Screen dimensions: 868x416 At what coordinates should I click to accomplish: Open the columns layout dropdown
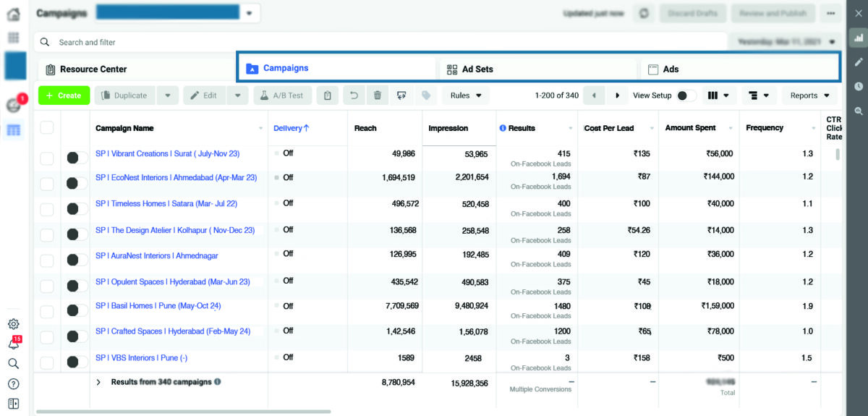(x=718, y=95)
